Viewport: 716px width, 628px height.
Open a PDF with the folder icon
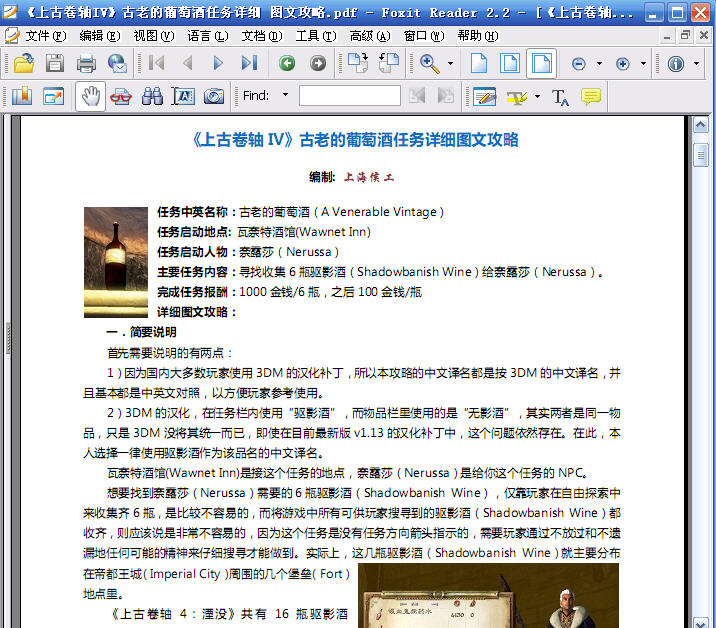pos(24,63)
